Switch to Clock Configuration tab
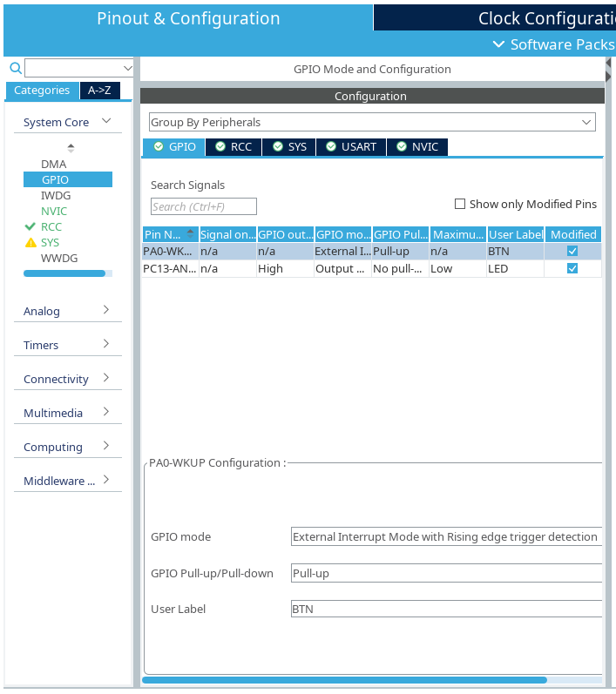The image size is (616, 694). (495, 18)
